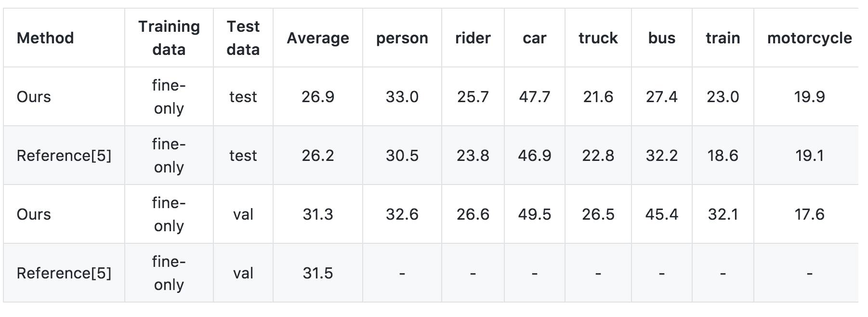The image size is (868, 317).
Task: Click the motorcycle column header
Action: [809, 38]
